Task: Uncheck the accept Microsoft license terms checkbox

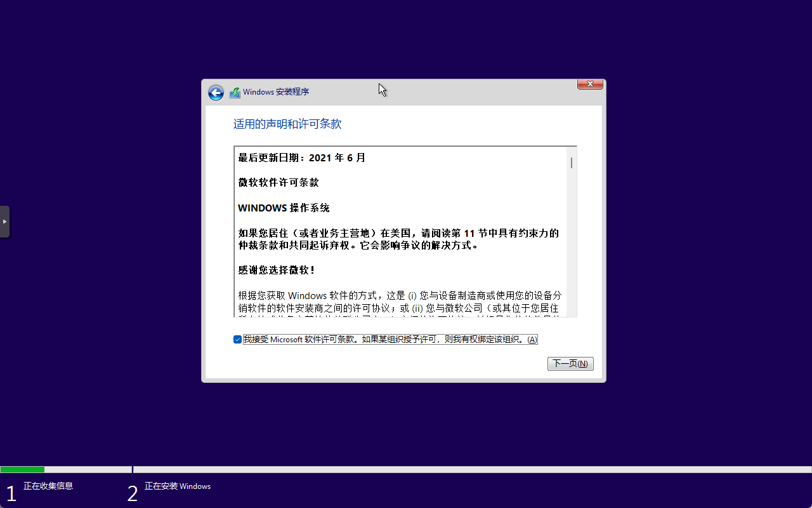Action: click(x=237, y=340)
